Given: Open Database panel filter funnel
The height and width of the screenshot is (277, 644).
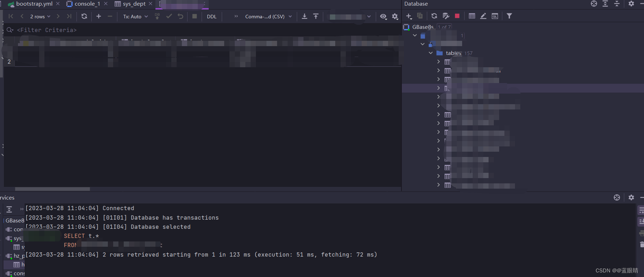Looking at the screenshot, I should (x=509, y=16).
